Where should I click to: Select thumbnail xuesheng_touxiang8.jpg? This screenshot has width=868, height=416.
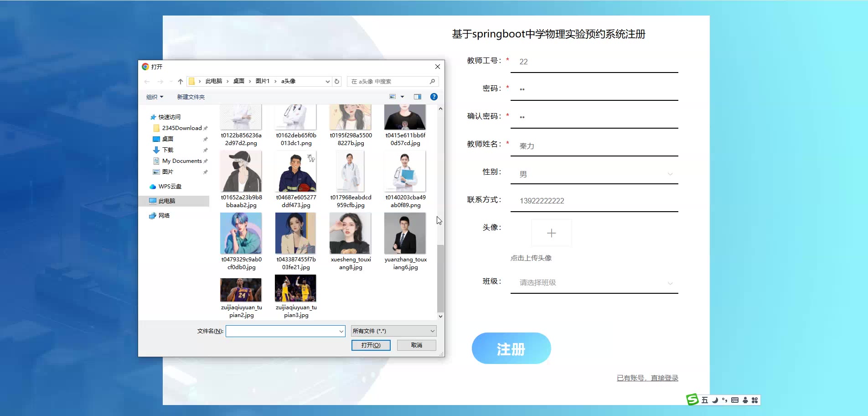pos(351,234)
